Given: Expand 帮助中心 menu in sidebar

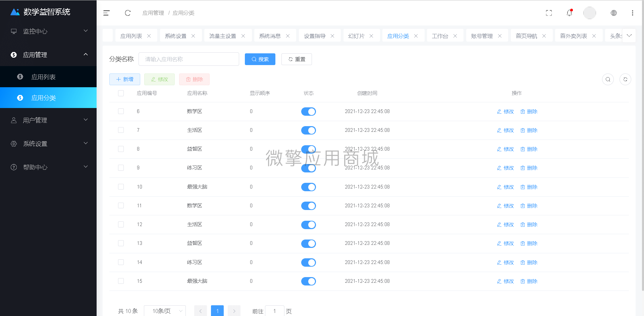Looking at the screenshot, I should click(x=48, y=167).
